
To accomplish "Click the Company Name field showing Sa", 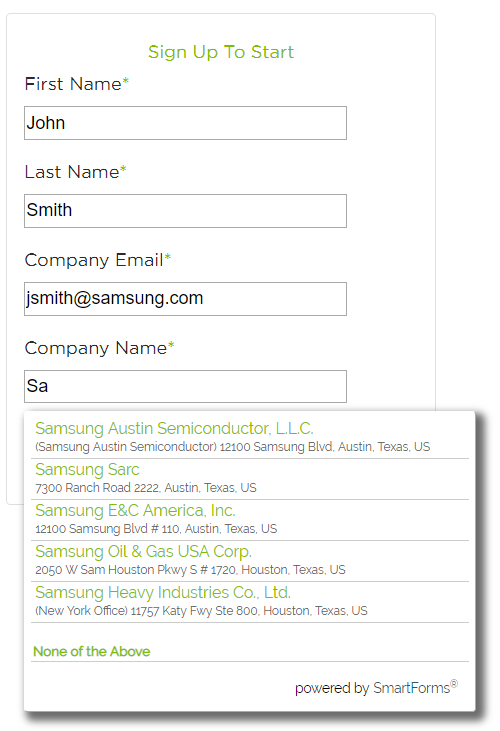I will (185, 386).
